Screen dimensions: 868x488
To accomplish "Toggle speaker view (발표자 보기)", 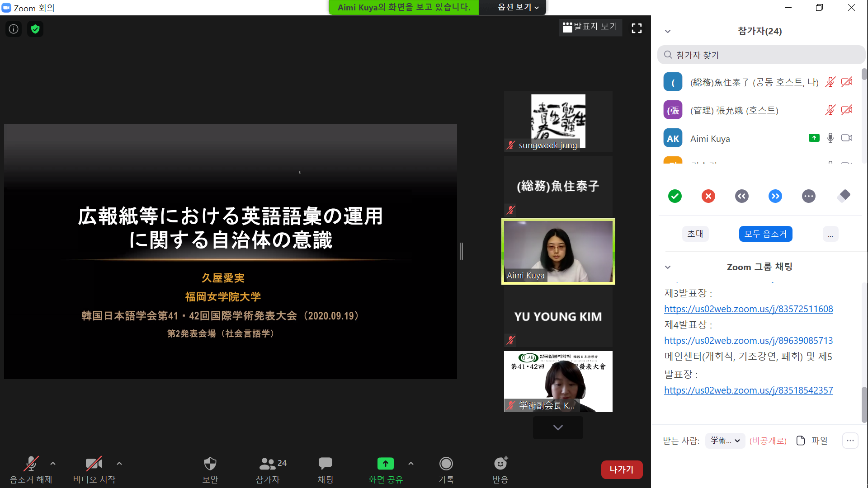I will 590,27.
